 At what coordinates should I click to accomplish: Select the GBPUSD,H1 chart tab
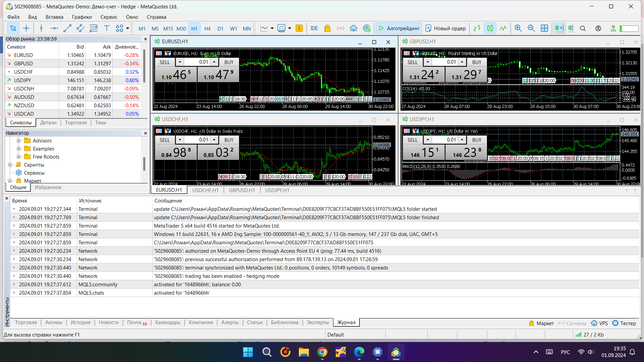tap(242, 190)
